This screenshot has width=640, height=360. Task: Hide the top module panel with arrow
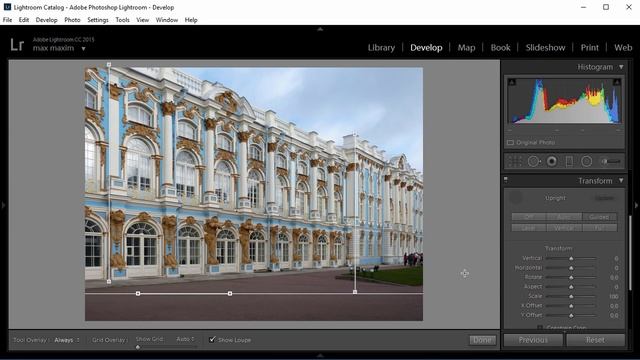click(320, 29)
